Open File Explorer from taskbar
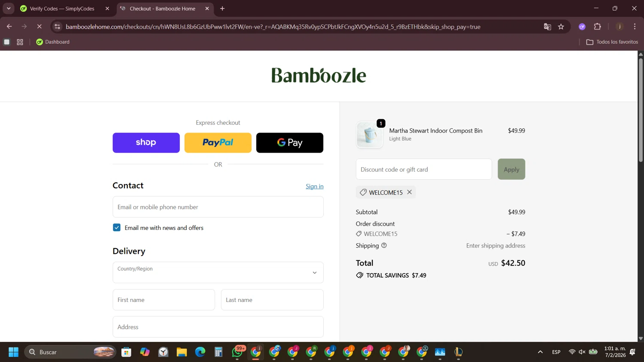The image size is (644, 362). (182, 352)
